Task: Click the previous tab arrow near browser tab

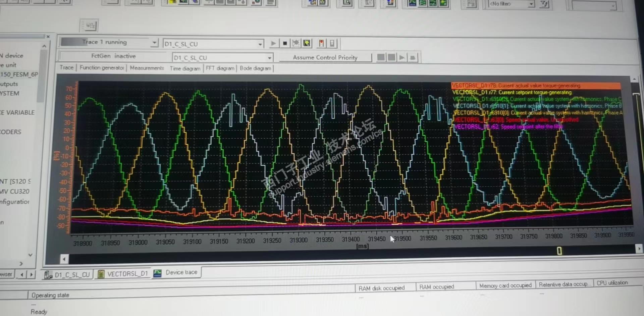Action: pyautogui.click(x=22, y=274)
